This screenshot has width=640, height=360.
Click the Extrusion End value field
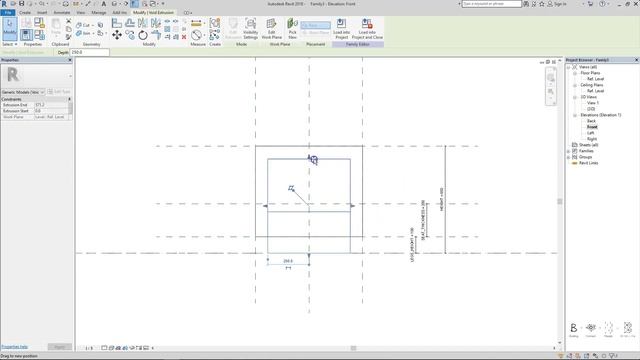click(x=51, y=105)
